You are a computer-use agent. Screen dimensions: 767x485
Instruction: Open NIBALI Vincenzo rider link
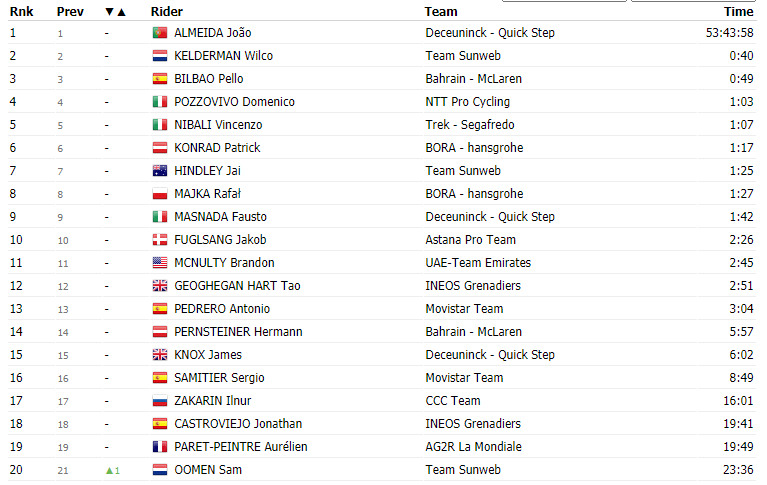pyautogui.click(x=218, y=125)
